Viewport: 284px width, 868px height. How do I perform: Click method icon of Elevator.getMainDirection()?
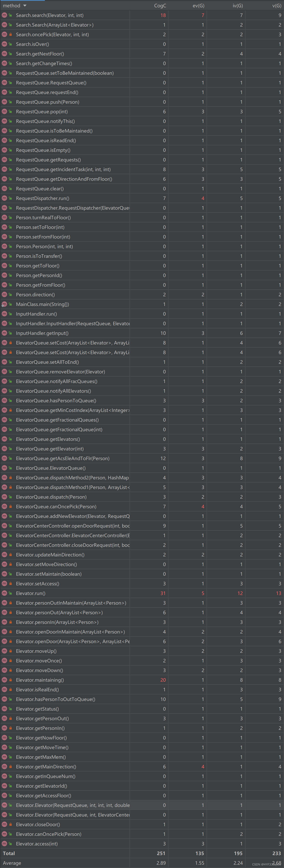[x=4, y=767]
